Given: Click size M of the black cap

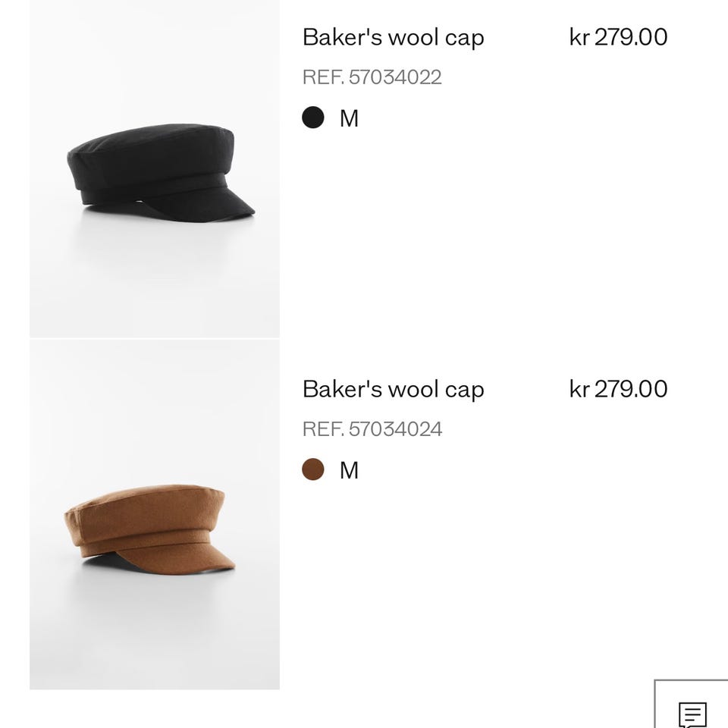Looking at the screenshot, I should pos(349,118).
